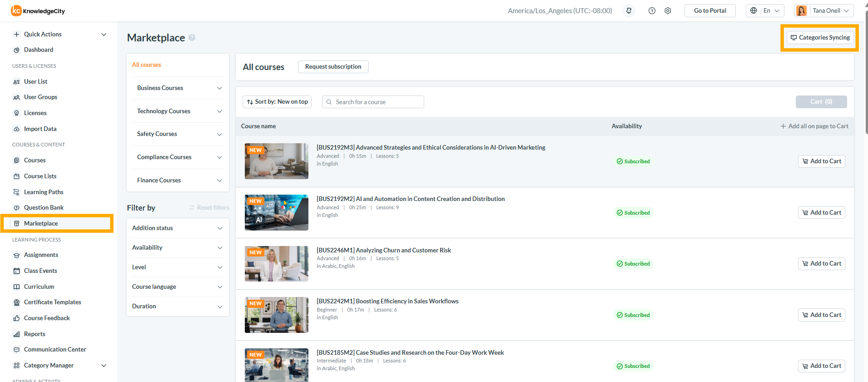
Task: Click the Categories Syncing button
Action: tap(820, 38)
